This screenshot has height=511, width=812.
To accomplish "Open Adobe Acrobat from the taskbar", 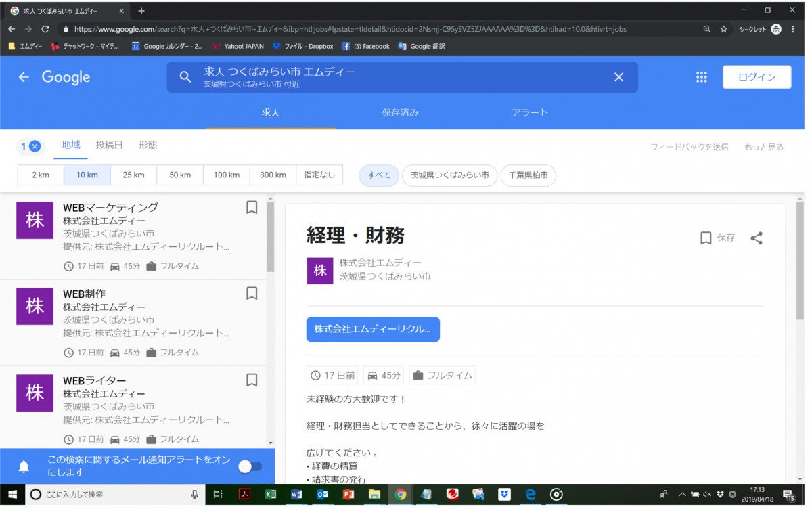I will click(244, 495).
